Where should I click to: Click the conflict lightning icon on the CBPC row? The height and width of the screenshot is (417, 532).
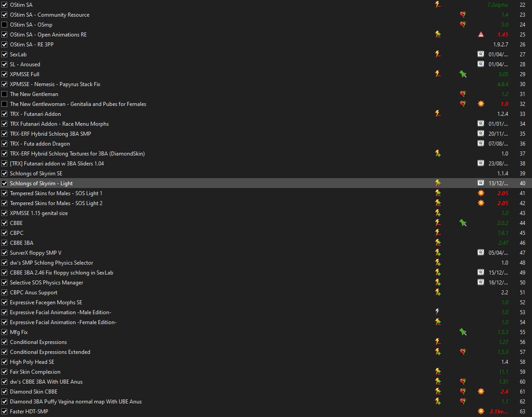point(438,233)
